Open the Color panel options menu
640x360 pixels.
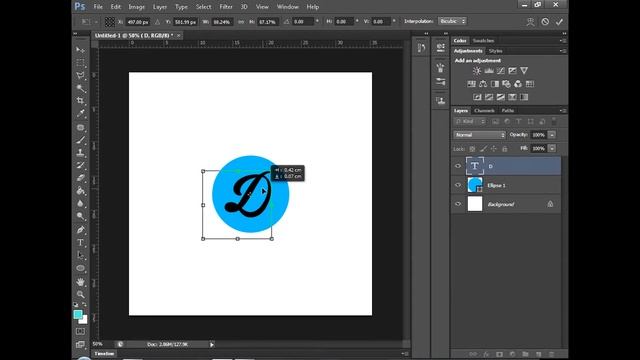coord(563,41)
